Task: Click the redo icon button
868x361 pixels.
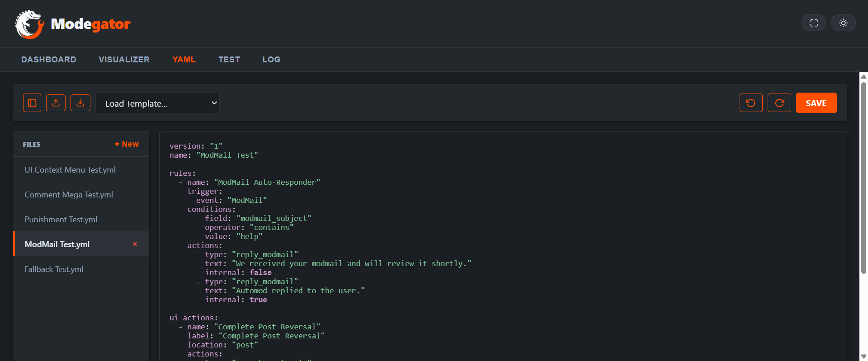Action: 779,103
